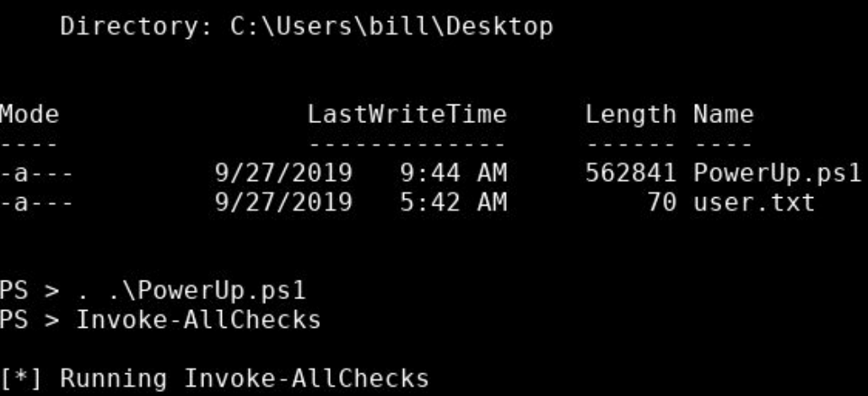The image size is (868, 396).
Task: Select PowerUp.ps1 in the file listing
Action: pos(777,173)
